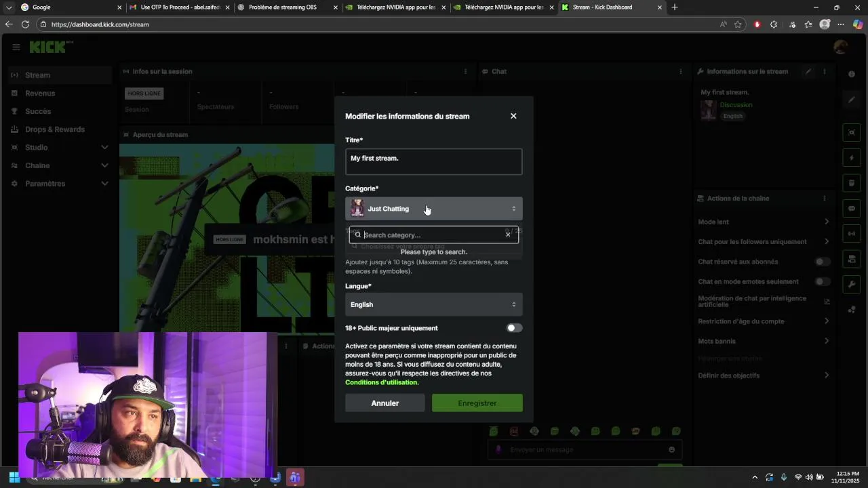
Task: Click the pencil icon in the right rail
Action: point(852,100)
